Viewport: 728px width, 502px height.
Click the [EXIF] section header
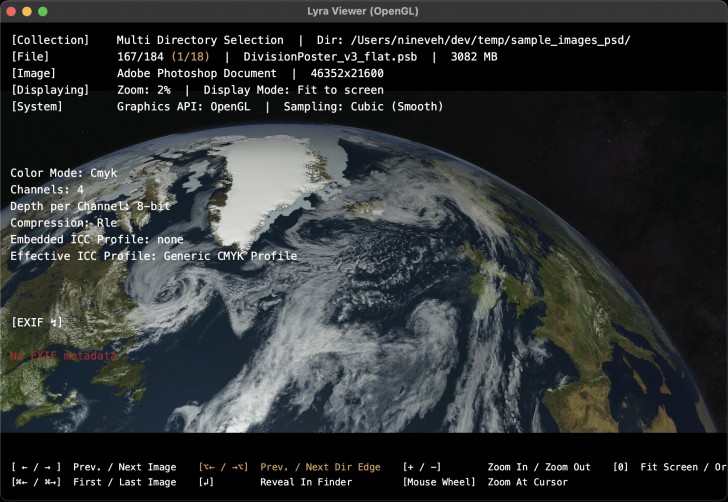(x=37, y=323)
